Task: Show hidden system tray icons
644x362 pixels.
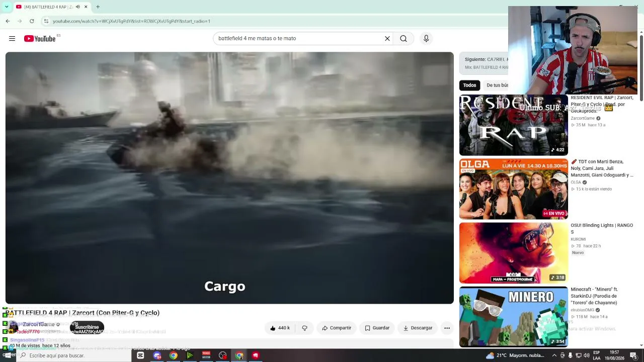Action: coord(554,355)
